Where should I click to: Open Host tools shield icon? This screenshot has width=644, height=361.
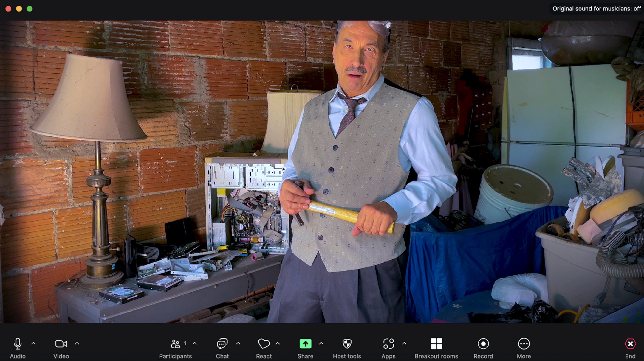(x=347, y=344)
